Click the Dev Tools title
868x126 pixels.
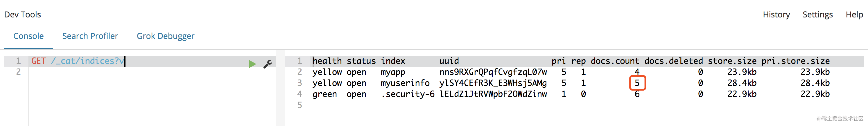click(23, 15)
